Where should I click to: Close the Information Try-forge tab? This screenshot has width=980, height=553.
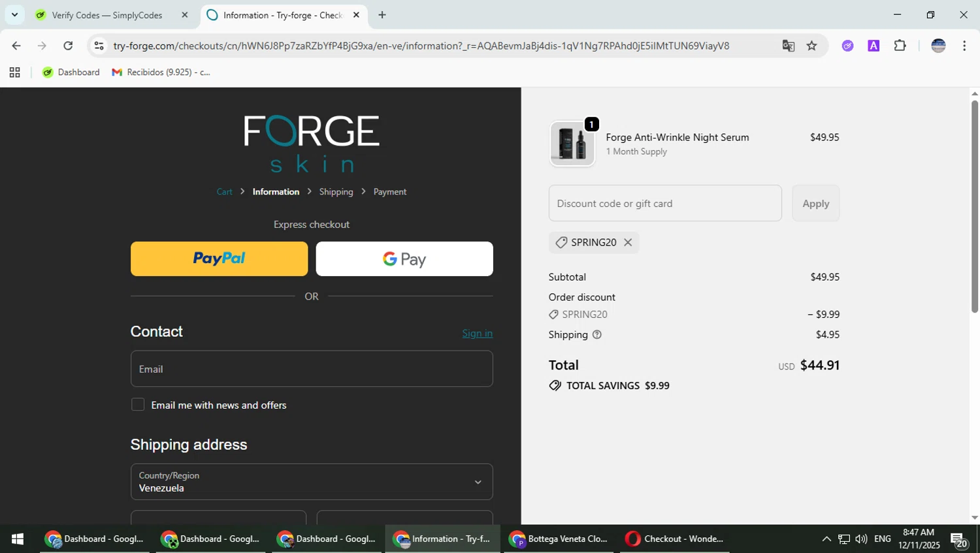coord(356,15)
